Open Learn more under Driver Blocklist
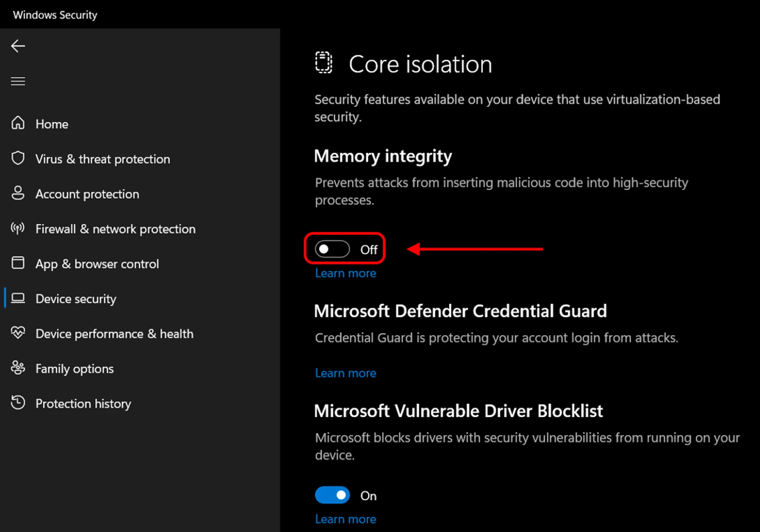 point(345,519)
